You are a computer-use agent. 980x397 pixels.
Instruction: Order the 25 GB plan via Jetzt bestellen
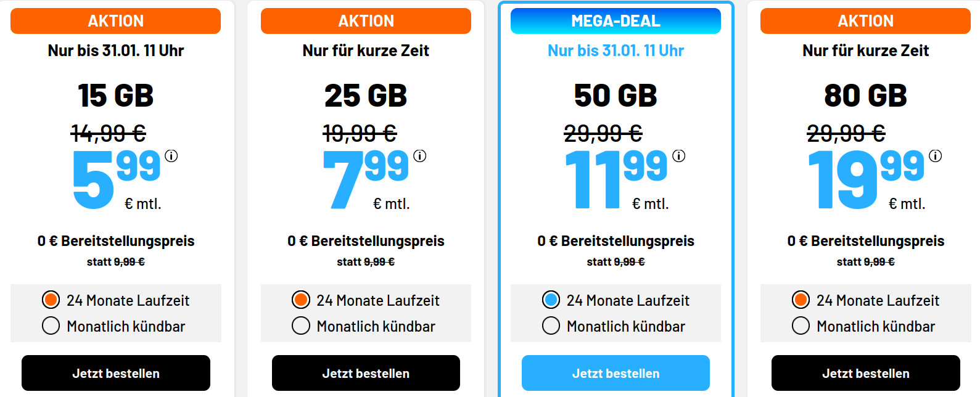[365, 373]
